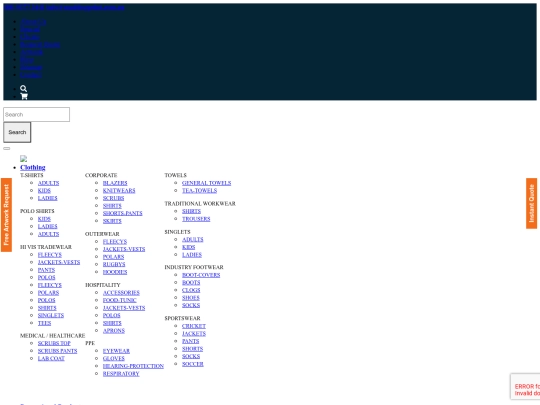Open FLEECYS under Outerwear

click(115, 241)
